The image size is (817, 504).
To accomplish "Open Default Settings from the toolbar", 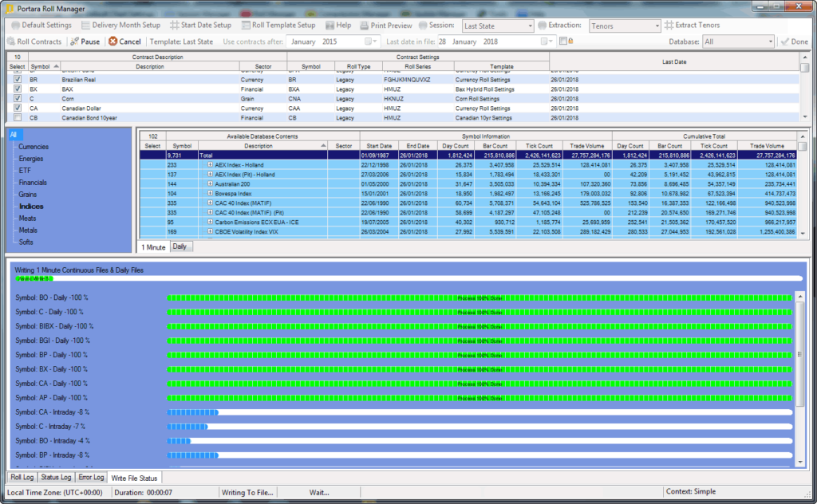I will click(x=41, y=25).
